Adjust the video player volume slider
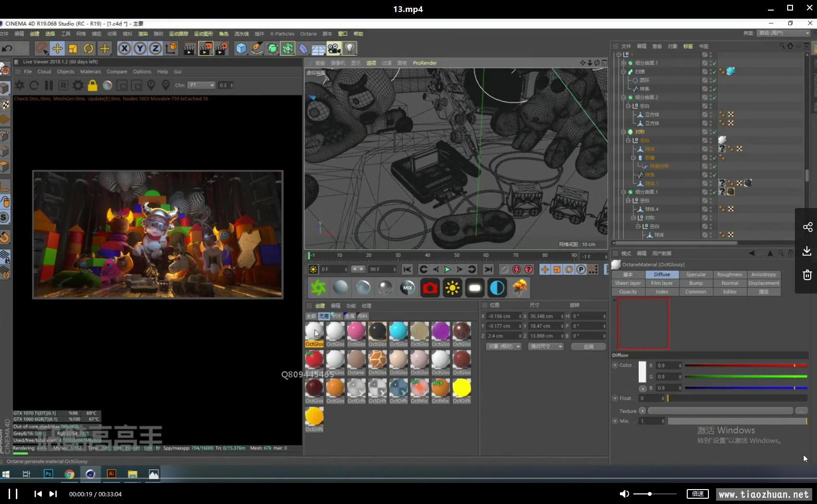The height and width of the screenshot is (504, 817). tap(655, 494)
